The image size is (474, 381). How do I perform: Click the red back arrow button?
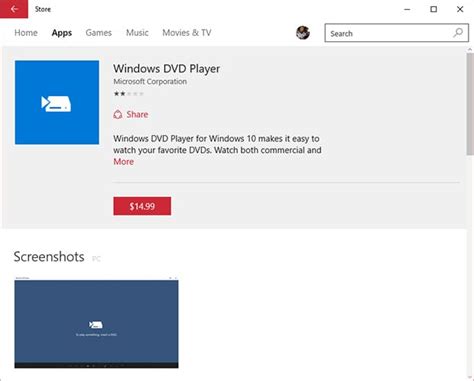click(14, 9)
